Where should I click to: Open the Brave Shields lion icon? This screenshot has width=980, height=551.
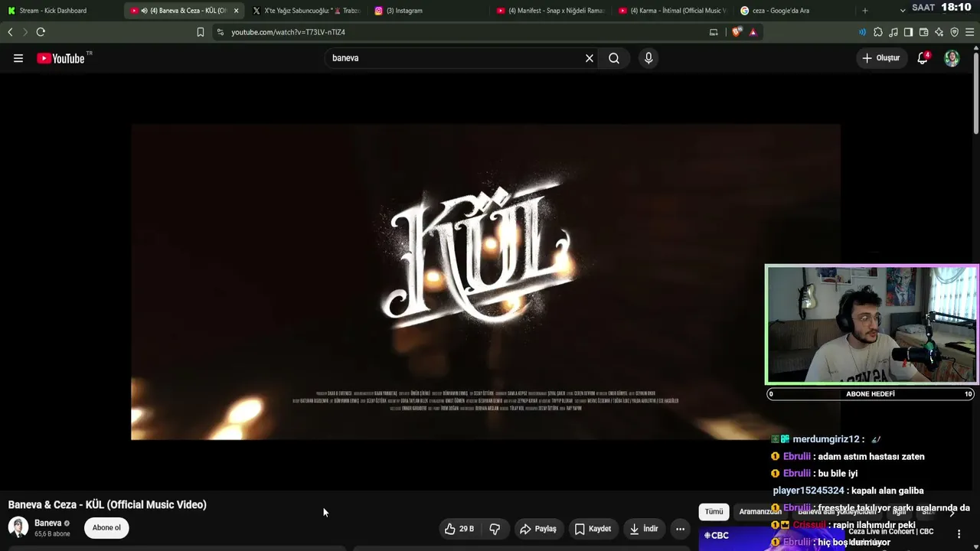click(x=737, y=32)
